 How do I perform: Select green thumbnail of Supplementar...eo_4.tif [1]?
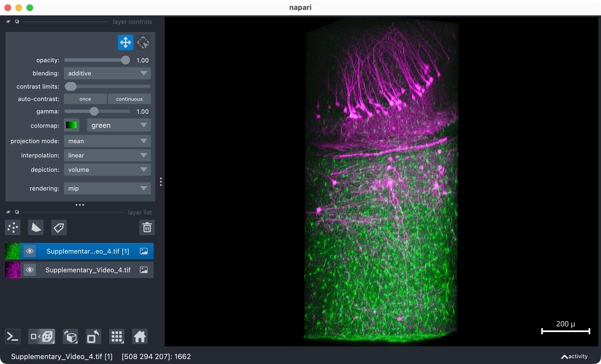point(13,251)
